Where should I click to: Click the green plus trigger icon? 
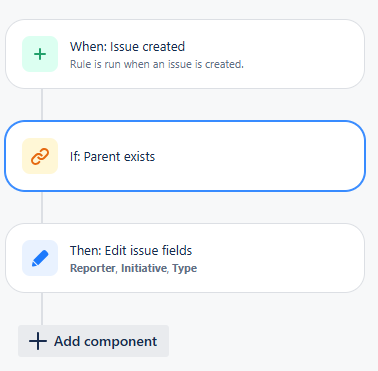click(40, 54)
